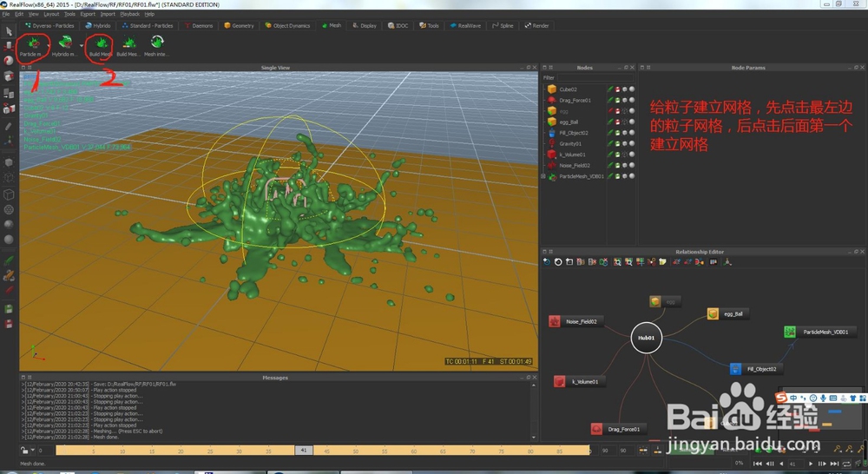868x474 pixels.
Task: Toggle visibility sphere icon for k_Volume01
Action: pos(632,155)
